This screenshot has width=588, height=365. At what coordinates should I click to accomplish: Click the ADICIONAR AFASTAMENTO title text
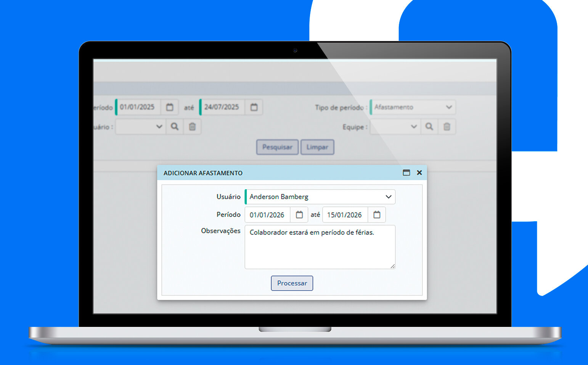click(203, 173)
